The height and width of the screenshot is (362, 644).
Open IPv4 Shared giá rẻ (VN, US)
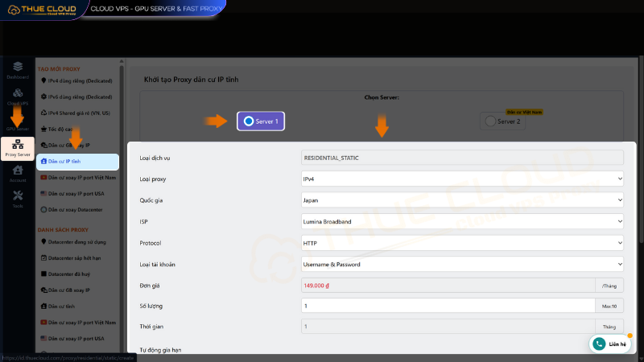[76, 113]
